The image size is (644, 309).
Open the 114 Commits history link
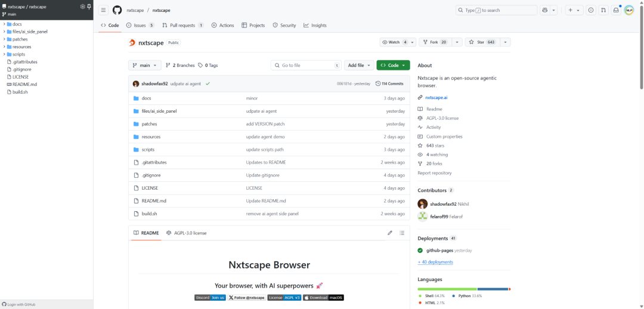pos(389,84)
